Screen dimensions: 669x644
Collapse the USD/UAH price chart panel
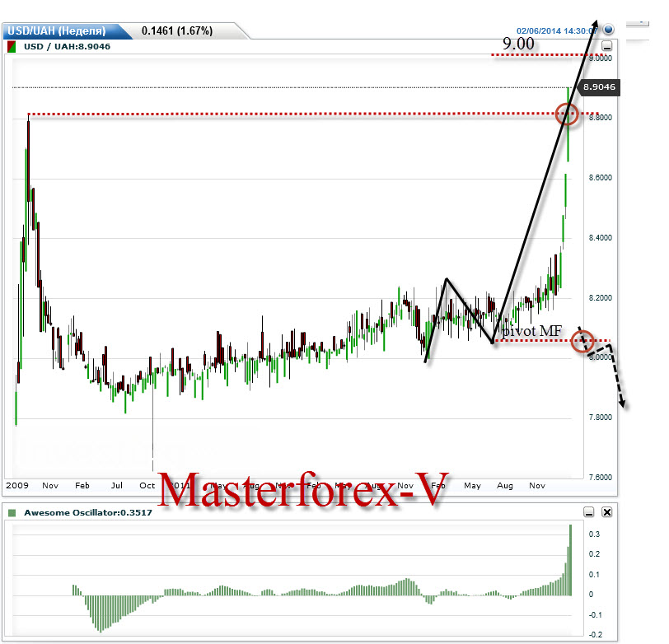click(x=606, y=45)
